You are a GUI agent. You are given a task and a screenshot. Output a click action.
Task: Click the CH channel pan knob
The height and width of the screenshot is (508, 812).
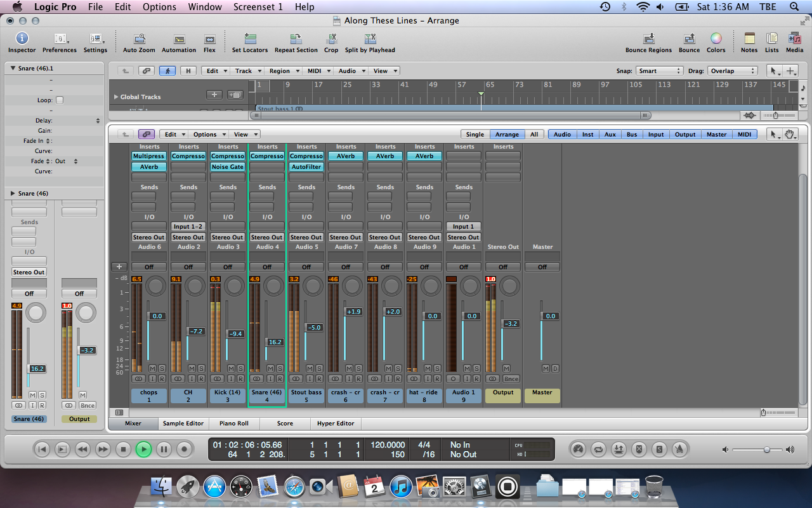(195, 286)
